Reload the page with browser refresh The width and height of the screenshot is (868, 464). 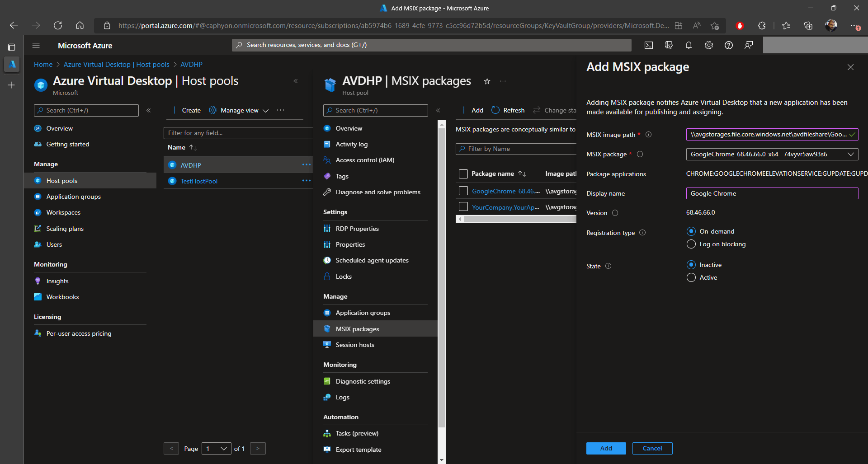(58, 25)
